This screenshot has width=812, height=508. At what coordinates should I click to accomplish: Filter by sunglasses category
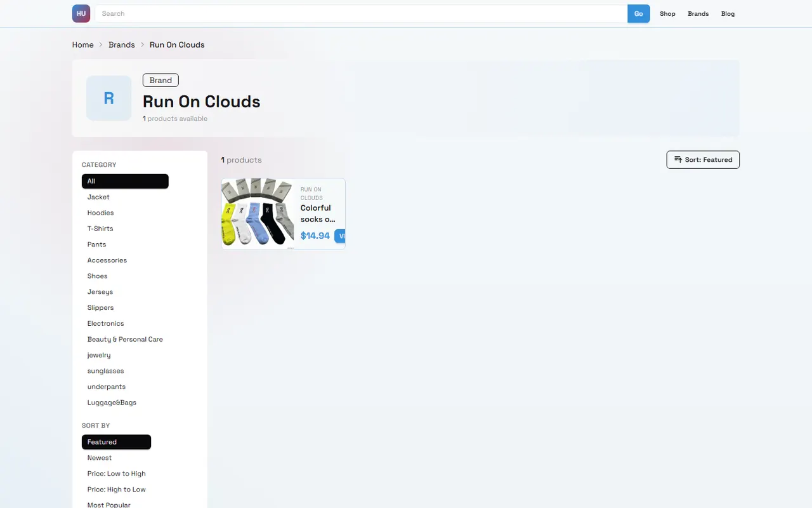coord(106,371)
